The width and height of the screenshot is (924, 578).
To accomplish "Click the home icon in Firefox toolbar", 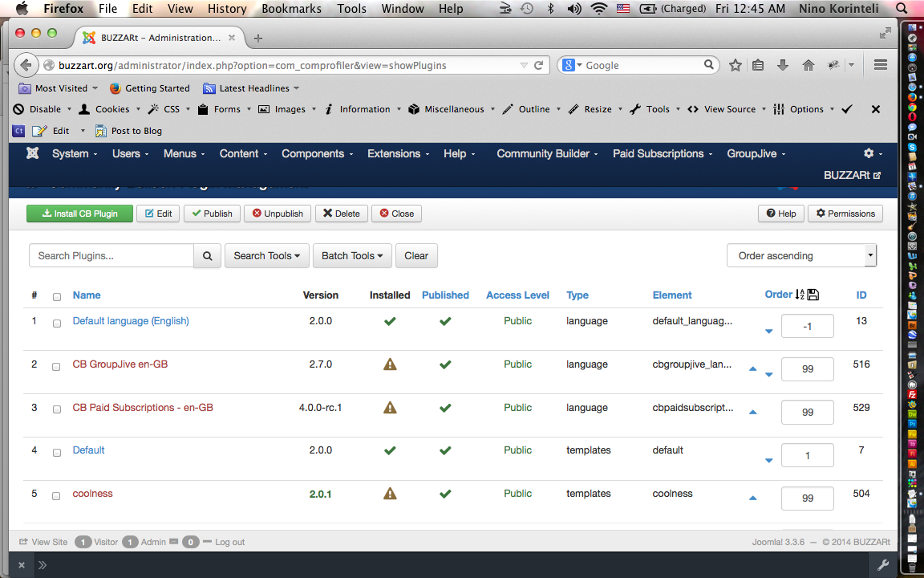I will [x=808, y=66].
